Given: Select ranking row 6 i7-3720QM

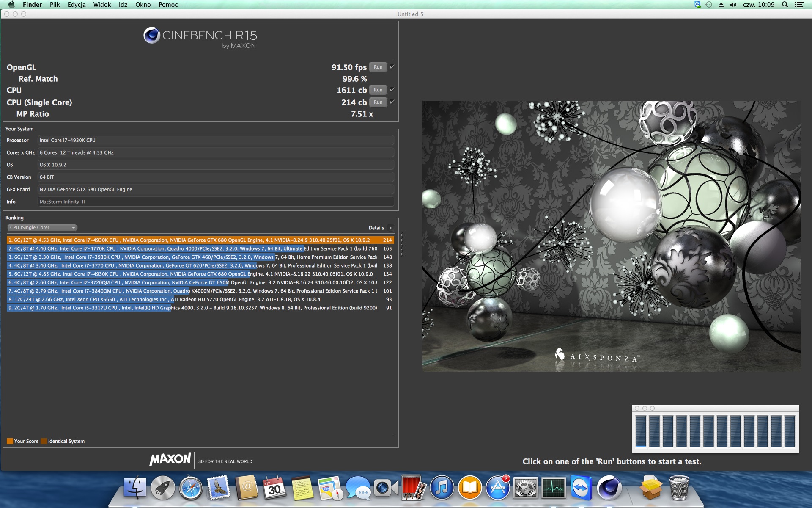Looking at the screenshot, I should pos(200,282).
